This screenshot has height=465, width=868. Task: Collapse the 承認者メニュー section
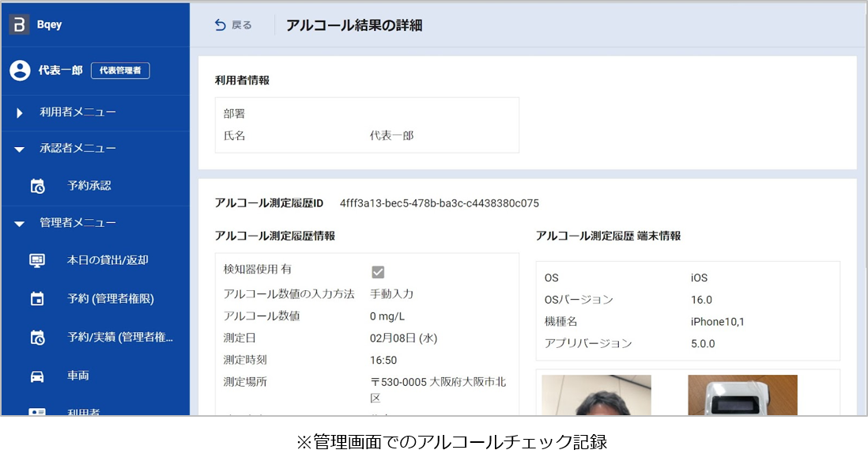(x=20, y=149)
